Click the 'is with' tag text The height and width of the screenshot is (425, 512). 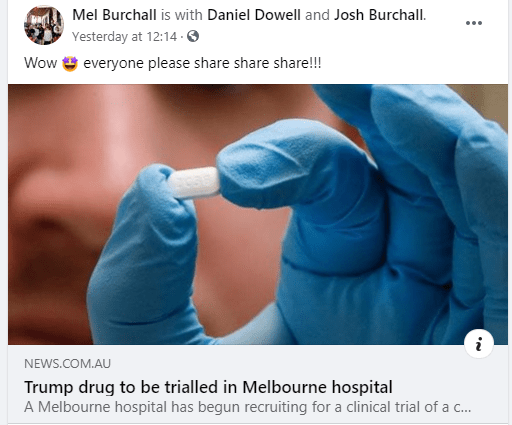182,15
